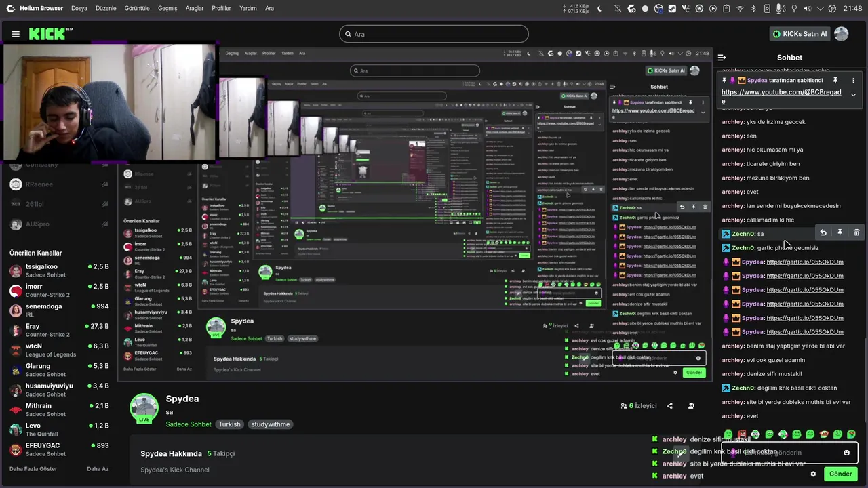The height and width of the screenshot is (488, 868).
Task: Open the Kick hamburger sidebar menu
Action: 16,34
